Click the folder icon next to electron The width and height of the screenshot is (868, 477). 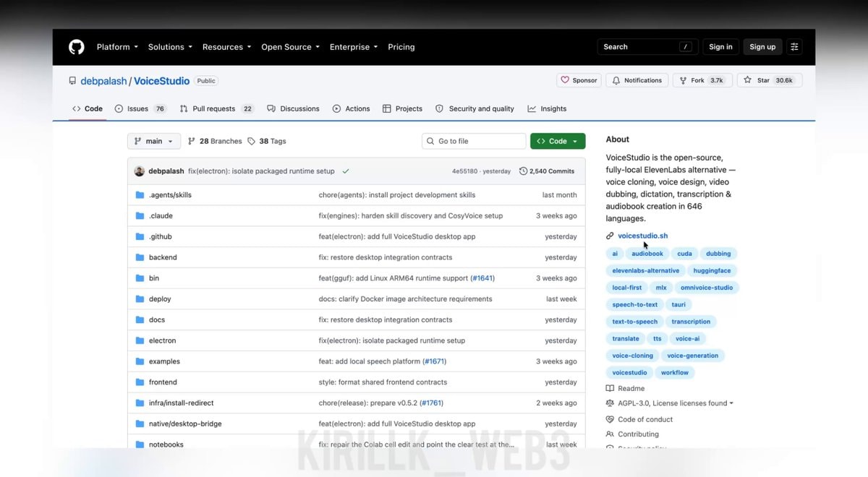point(140,340)
